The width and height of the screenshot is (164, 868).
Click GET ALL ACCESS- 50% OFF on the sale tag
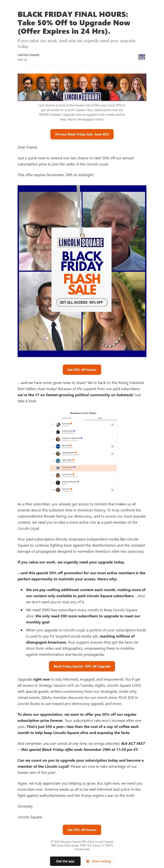tap(82, 303)
